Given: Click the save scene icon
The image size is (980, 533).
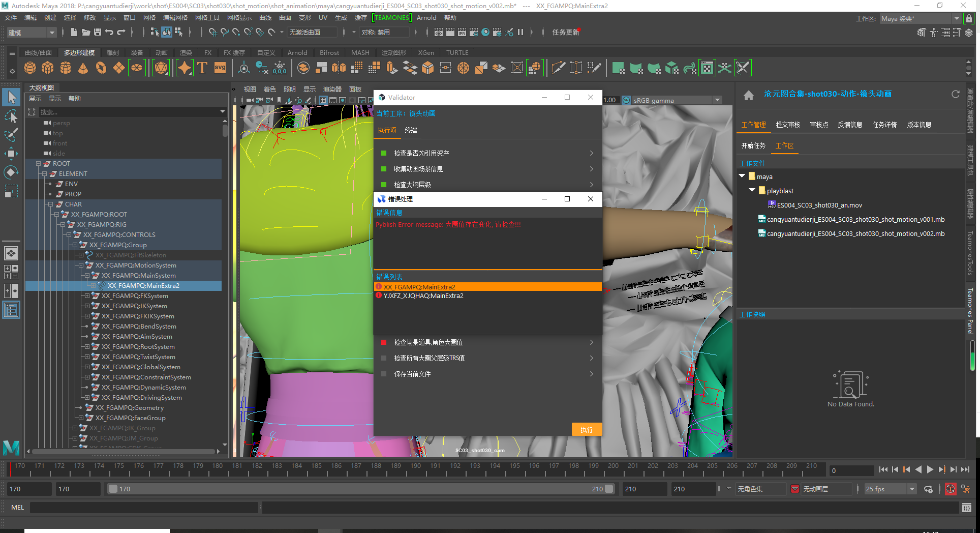Looking at the screenshot, I should [98, 32].
